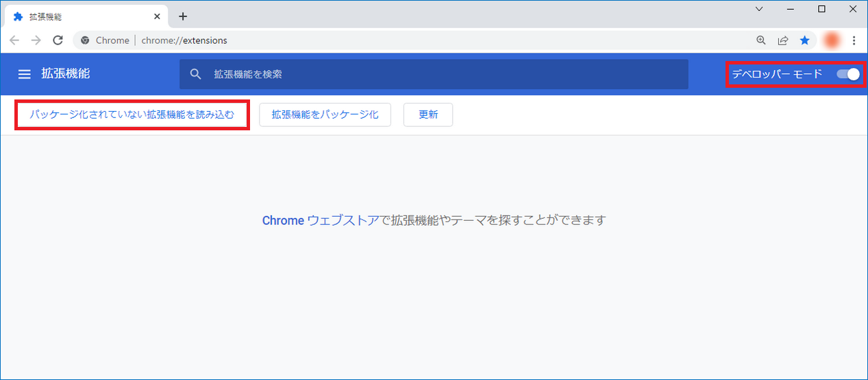
Task: Click the search magnifier icon
Action: (196, 74)
